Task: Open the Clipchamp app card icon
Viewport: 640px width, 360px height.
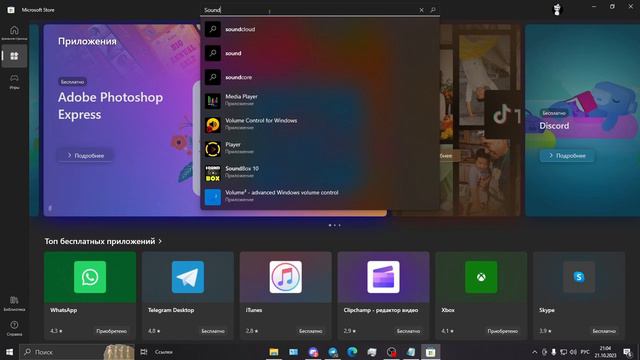Action: [x=383, y=277]
